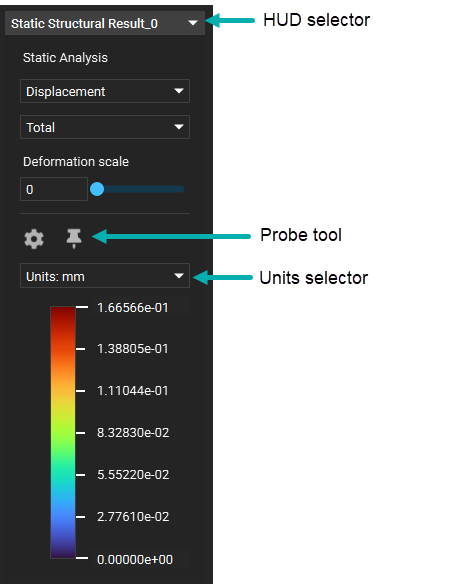Expand the Displacement result type dropdown
Image resolution: width=462 pixels, height=584 pixels.
105,91
